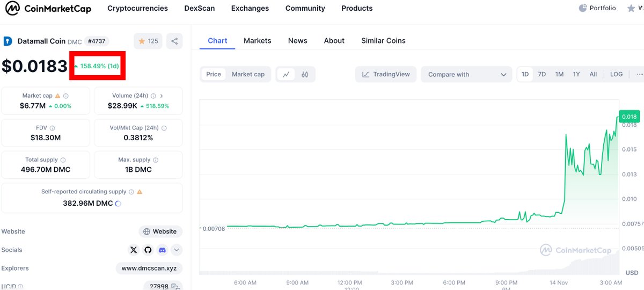Image resolution: width=644 pixels, height=290 pixels.
Task: Open the Exchanges menu
Action: click(250, 9)
